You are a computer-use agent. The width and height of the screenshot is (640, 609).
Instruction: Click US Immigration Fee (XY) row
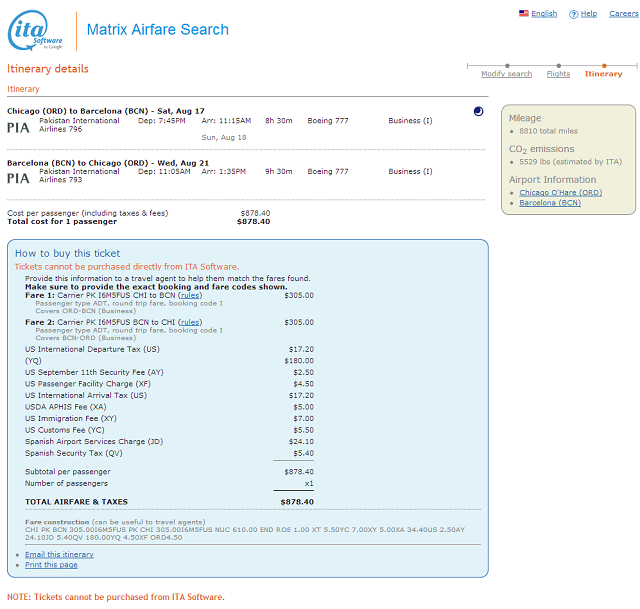[x=169, y=418]
